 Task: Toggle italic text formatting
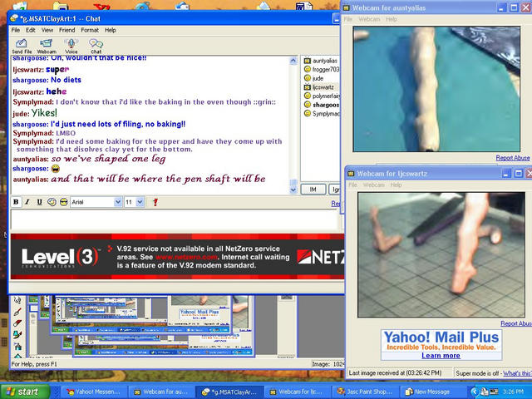(x=27, y=202)
